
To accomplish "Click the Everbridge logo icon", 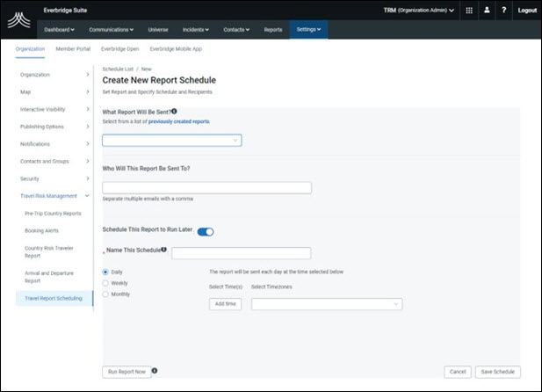I will (18, 19).
